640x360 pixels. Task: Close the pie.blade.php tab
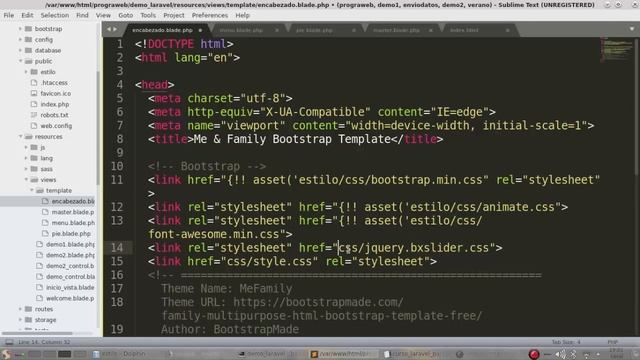pos(354,30)
